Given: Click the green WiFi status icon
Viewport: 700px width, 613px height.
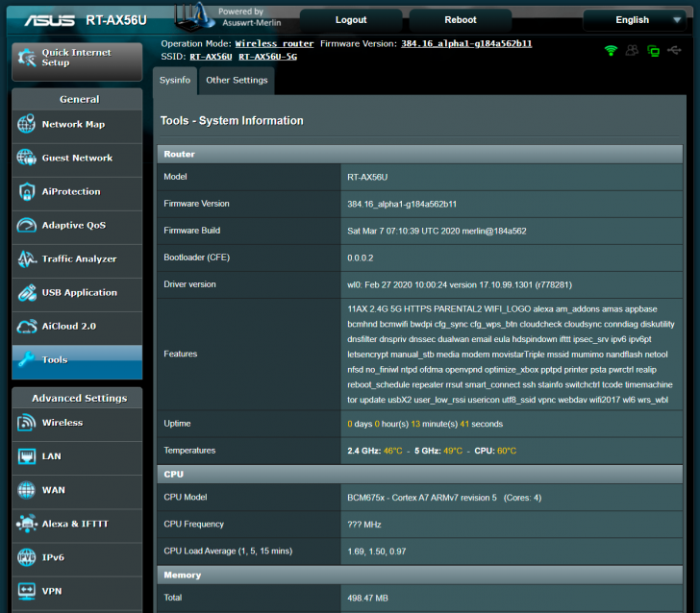Looking at the screenshot, I should 611,50.
